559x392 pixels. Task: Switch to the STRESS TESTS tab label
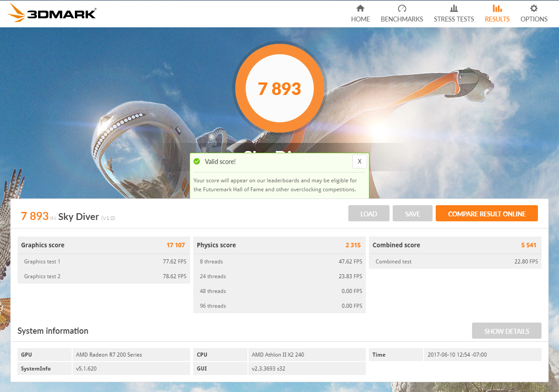pos(454,19)
